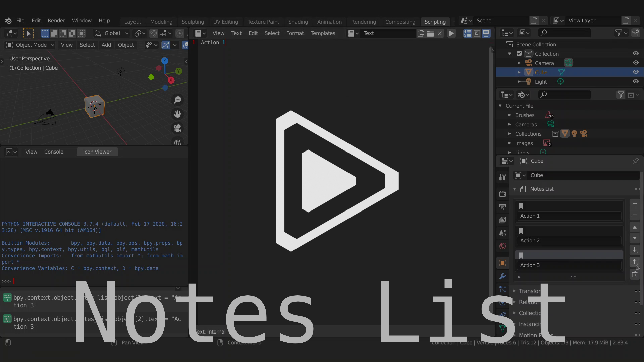Image resolution: width=644 pixels, height=362 pixels.
Task: Open the Global orientation dropdown
Action: 112,33
